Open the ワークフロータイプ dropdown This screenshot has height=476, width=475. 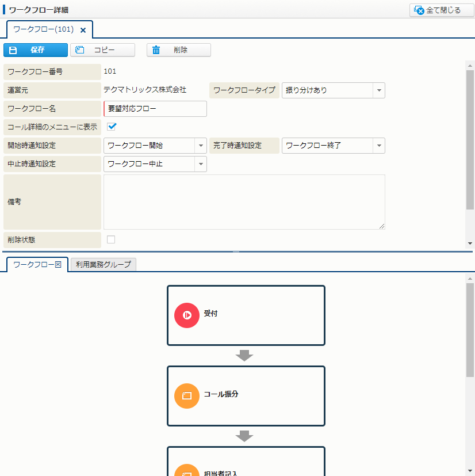(x=378, y=90)
